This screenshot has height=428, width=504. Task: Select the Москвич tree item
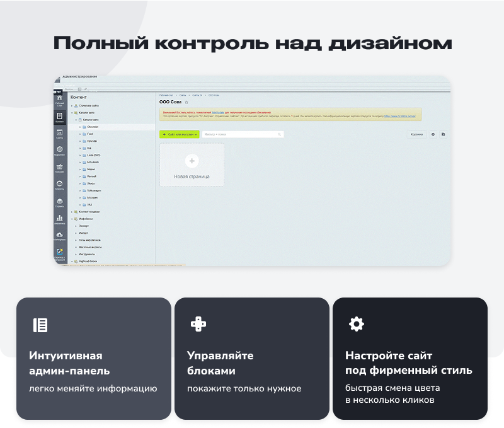tap(92, 198)
